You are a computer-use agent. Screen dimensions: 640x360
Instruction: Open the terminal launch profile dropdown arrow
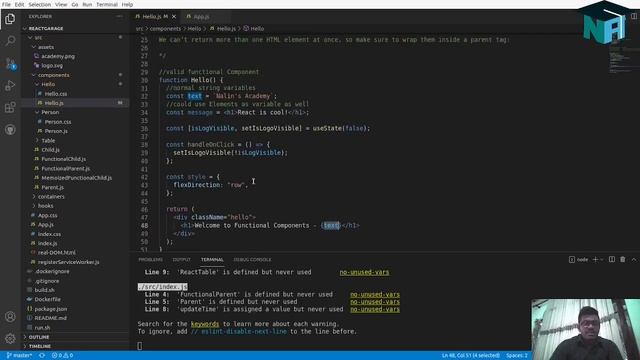[602, 260]
